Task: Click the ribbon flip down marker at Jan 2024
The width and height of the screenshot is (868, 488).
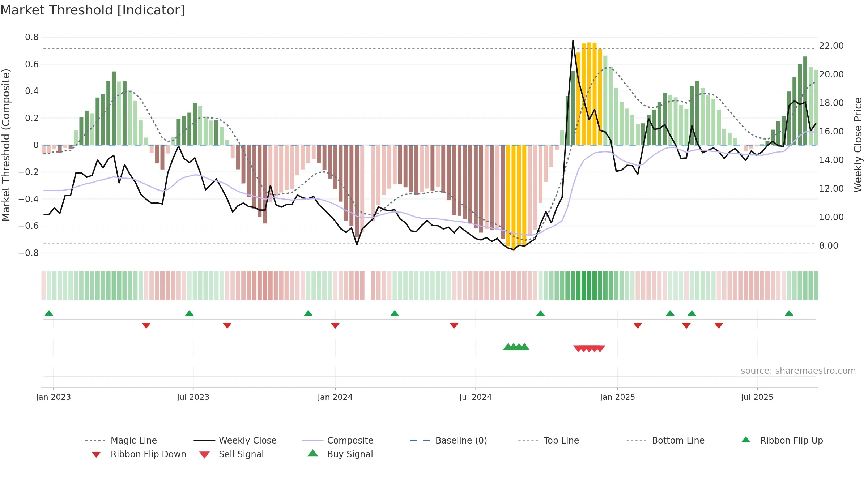Action: click(335, 326)
